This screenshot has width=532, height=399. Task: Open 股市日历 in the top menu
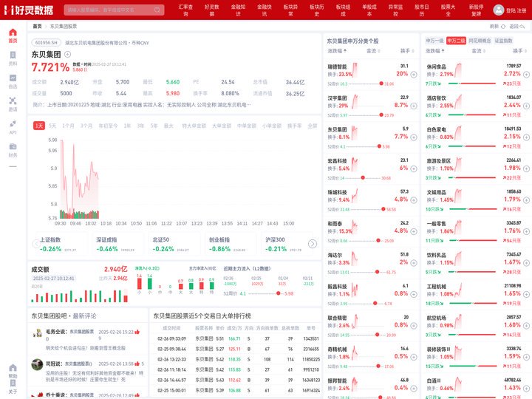422,10
